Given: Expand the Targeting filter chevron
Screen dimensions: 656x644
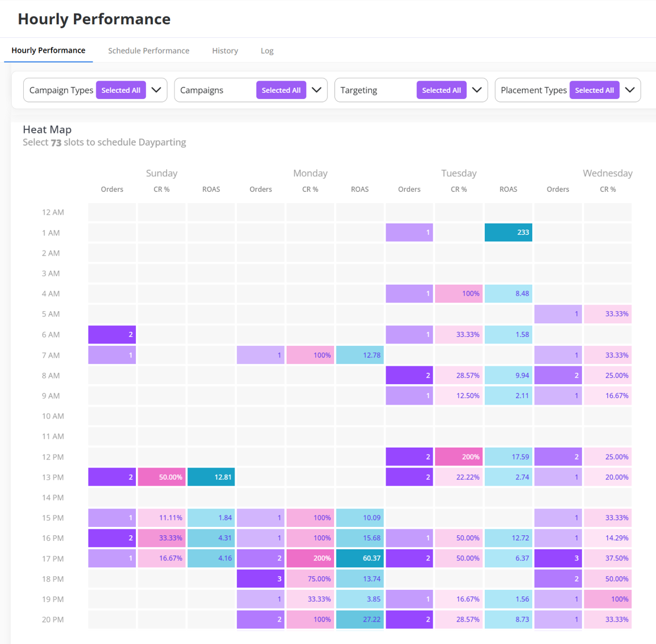Looking at the screenshot, I should point(476,90).
